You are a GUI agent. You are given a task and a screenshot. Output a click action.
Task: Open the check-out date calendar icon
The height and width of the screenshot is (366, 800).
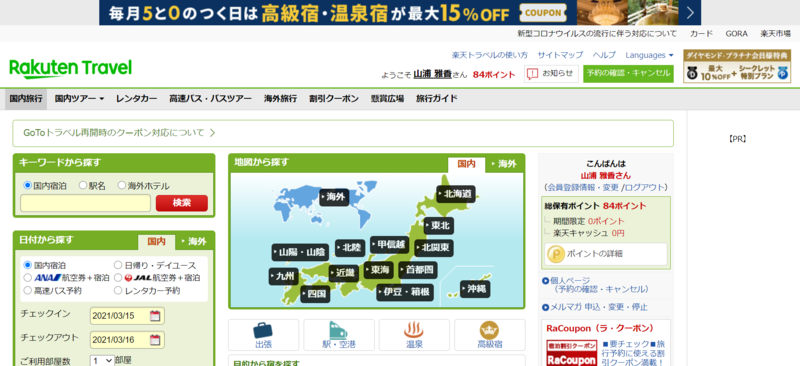click(x=155, y=339)
